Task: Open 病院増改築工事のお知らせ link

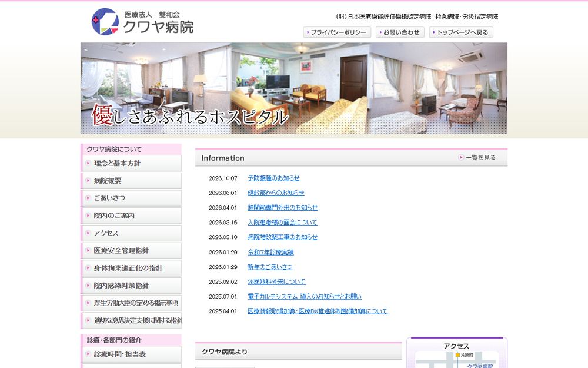Action: tap(282, 237)
